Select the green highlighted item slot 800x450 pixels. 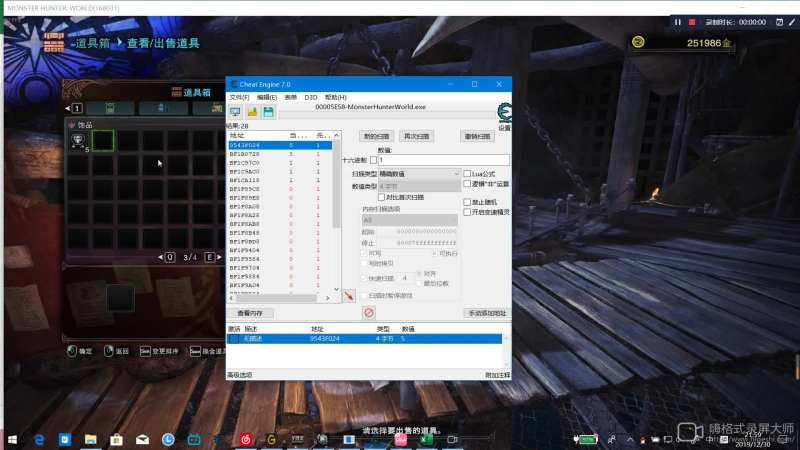(x=103, y=140)
